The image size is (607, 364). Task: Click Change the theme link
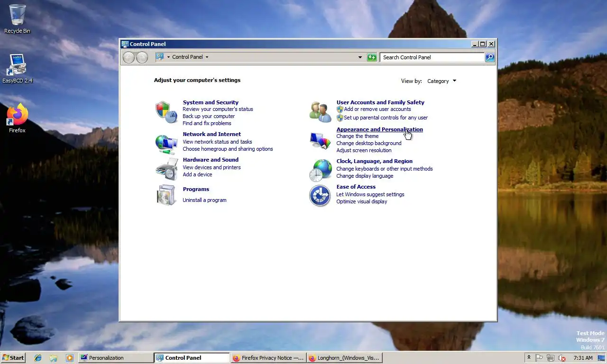tap(358, 136)
